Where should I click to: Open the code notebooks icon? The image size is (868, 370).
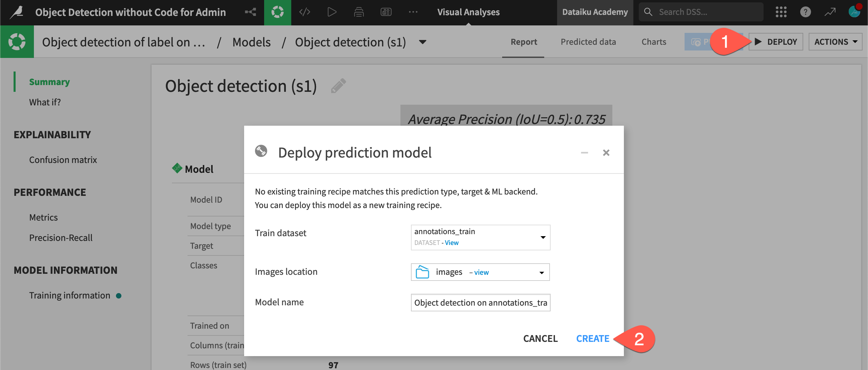304,12
